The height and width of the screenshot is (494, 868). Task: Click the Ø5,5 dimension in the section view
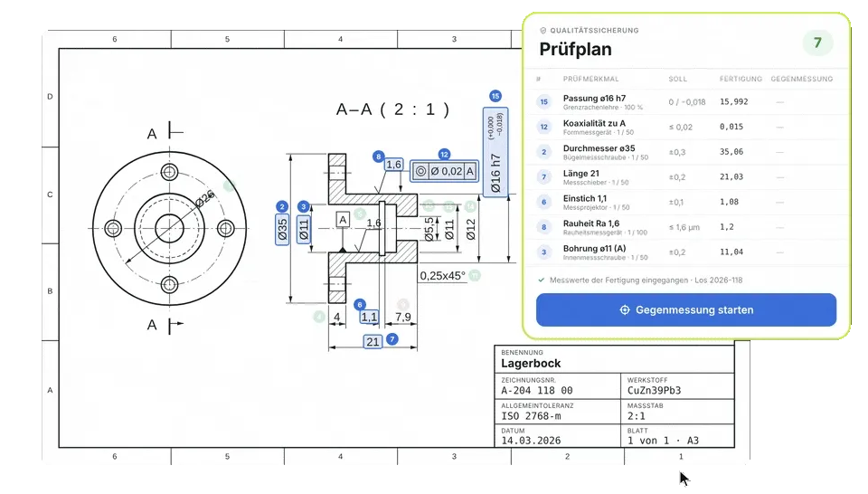[x=429, y=229]
